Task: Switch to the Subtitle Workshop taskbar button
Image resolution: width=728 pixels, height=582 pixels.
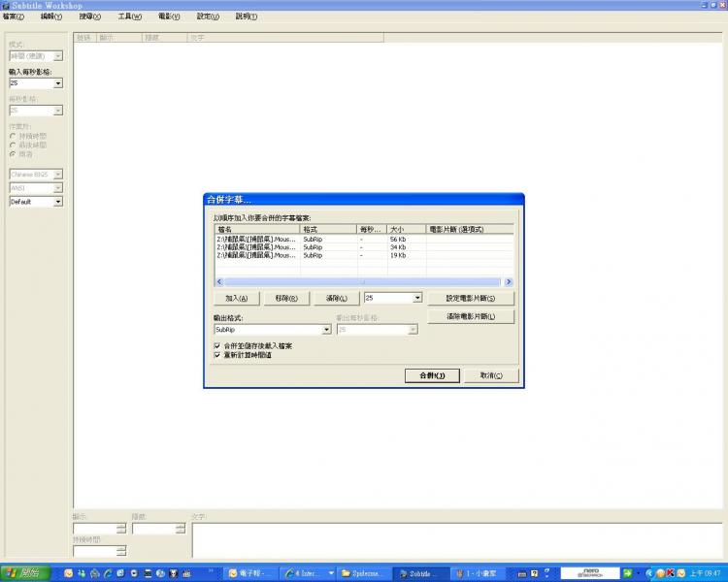Action: 421,573
